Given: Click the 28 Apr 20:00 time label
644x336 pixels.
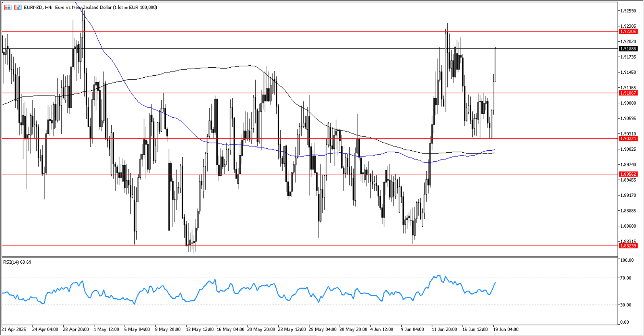Looking at the screenshot, I should tap(76, 329).
